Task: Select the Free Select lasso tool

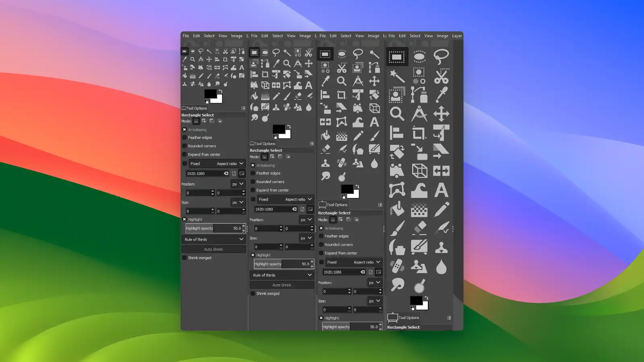Action: [442, 56]
